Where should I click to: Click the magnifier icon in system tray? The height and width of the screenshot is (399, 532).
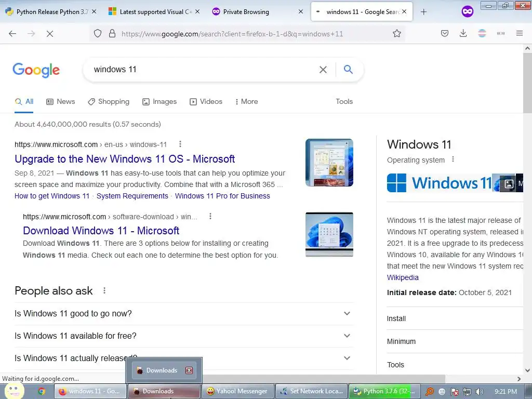click(x=430, y=392)
